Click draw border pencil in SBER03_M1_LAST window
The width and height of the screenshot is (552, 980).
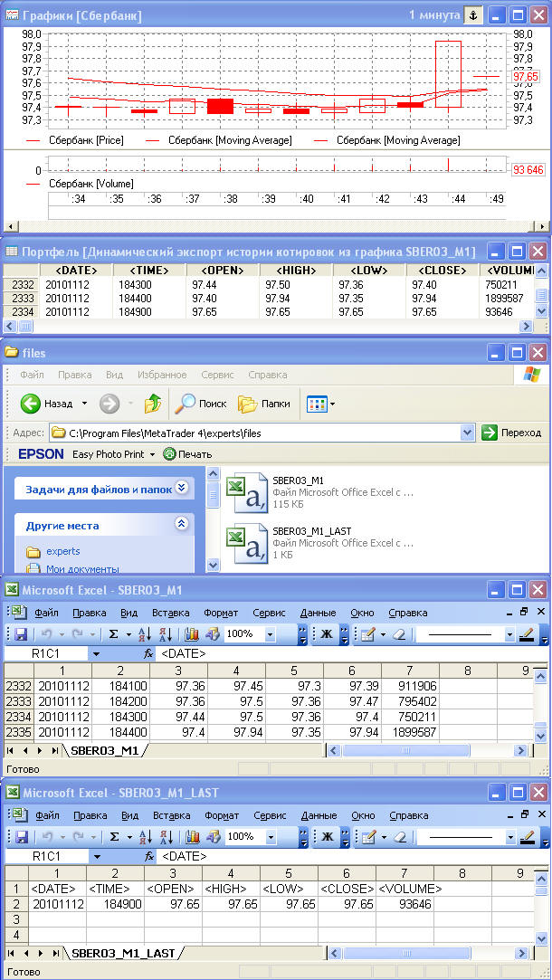pyautogui.click(x=369, y=837)
